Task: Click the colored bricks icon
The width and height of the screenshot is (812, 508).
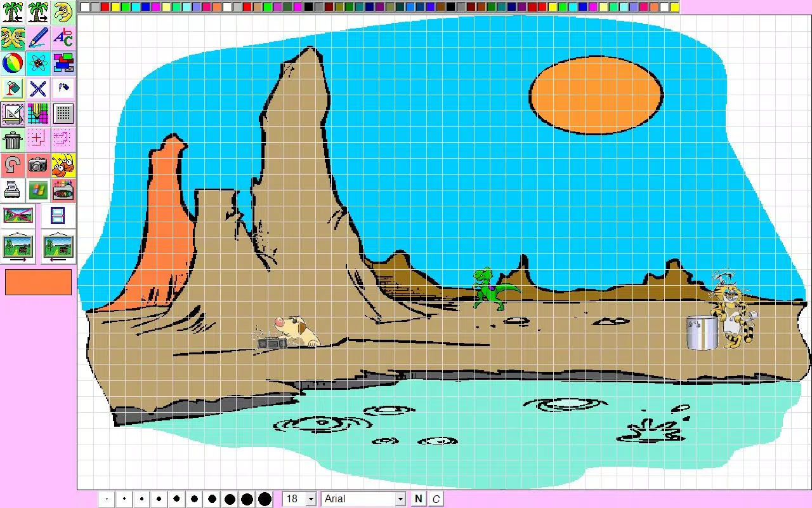Action: 63,63
